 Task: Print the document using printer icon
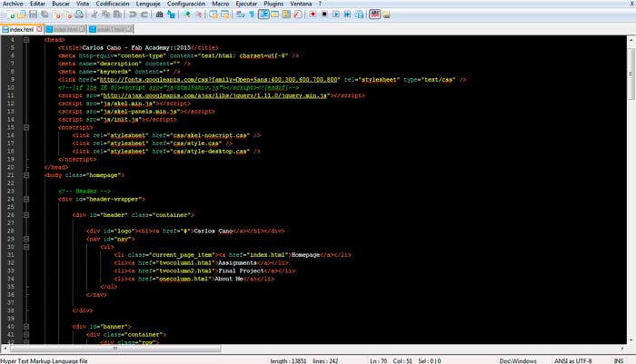pos(79,15)
